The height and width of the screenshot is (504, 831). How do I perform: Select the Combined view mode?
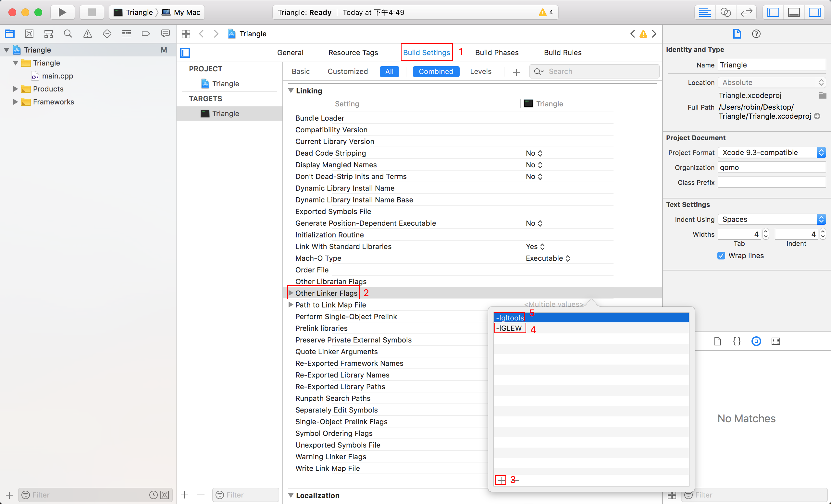436,71
